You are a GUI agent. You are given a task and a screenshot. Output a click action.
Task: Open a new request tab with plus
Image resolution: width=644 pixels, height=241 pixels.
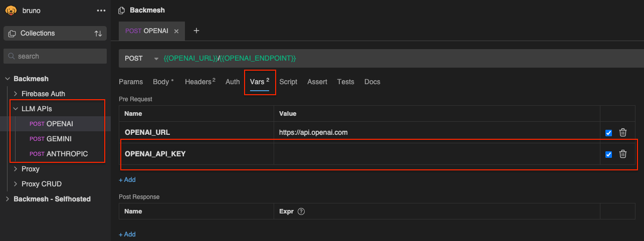(x=196, y=31)
